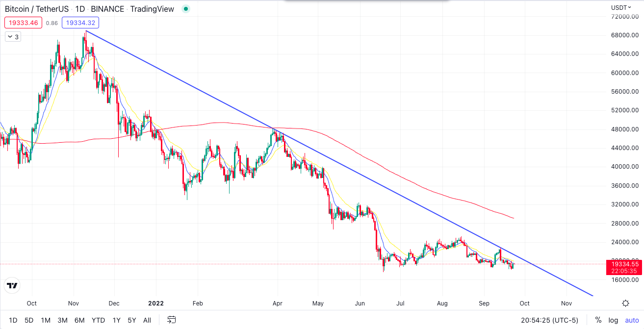Click the Nov label under the trendline's end
Image resolution: width=644 pixels, height=329 pixels.
[567, 304]
